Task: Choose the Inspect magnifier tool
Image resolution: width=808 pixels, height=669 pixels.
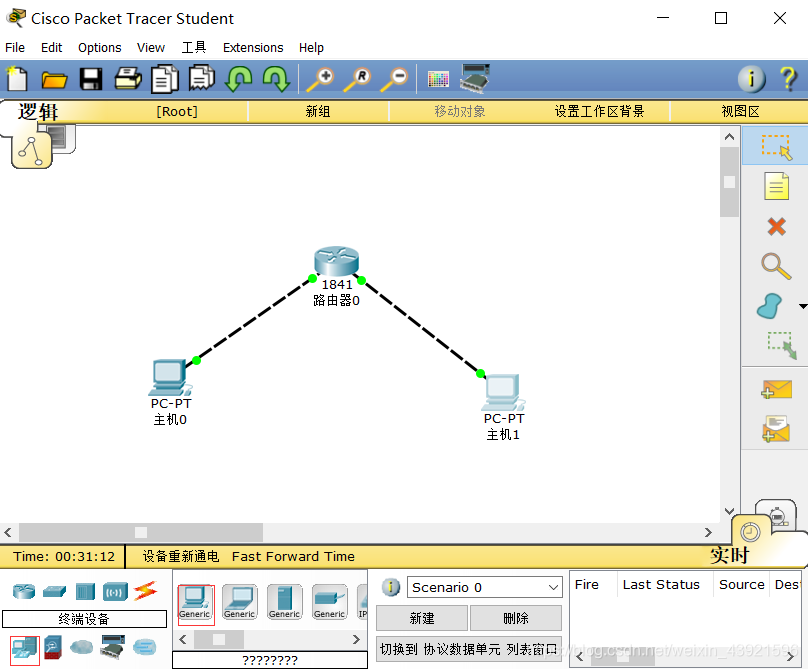Action: coord(776,266)
